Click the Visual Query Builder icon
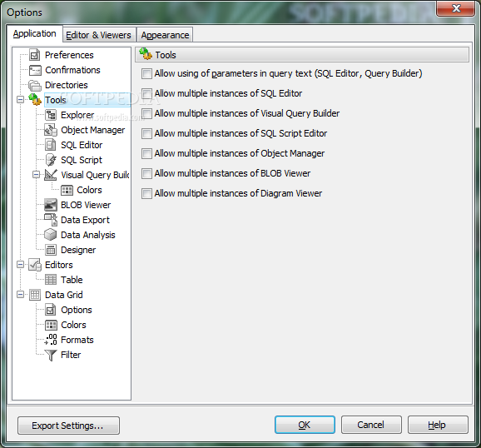Screen dimensions: 481x448 pyautogui.click(x=51, y=175)
